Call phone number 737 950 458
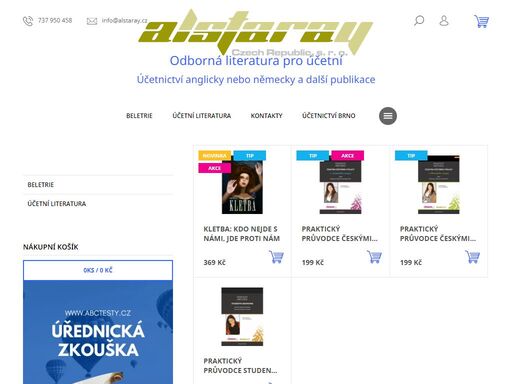This screenshot has height=384, width=512. [55, 20]
